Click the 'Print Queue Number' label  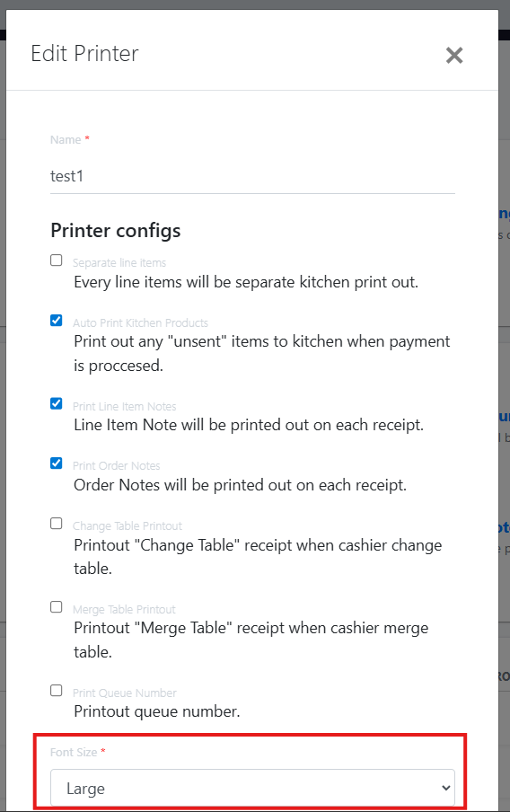[x=125, y=693]
